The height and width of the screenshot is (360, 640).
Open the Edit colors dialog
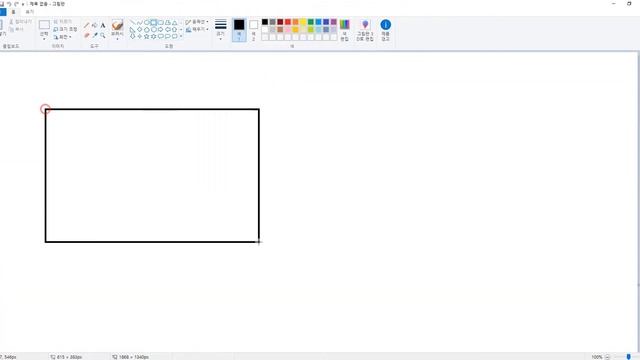pos(344,29)
